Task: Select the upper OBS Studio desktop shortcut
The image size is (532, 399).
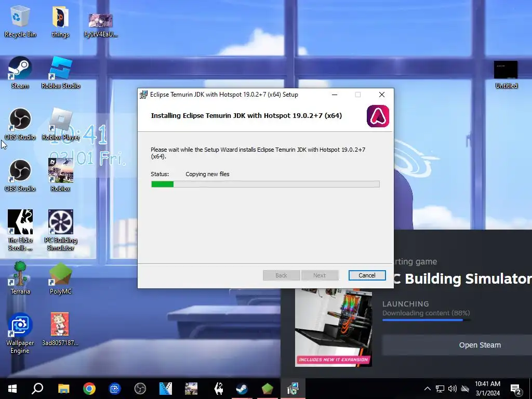Action: [x=20, y=124]
